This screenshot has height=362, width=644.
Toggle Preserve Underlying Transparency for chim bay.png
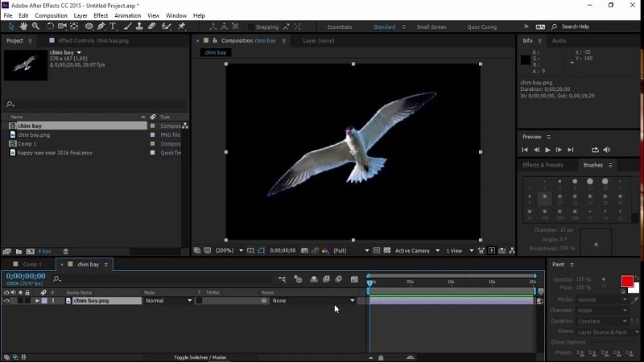(199, 300)
